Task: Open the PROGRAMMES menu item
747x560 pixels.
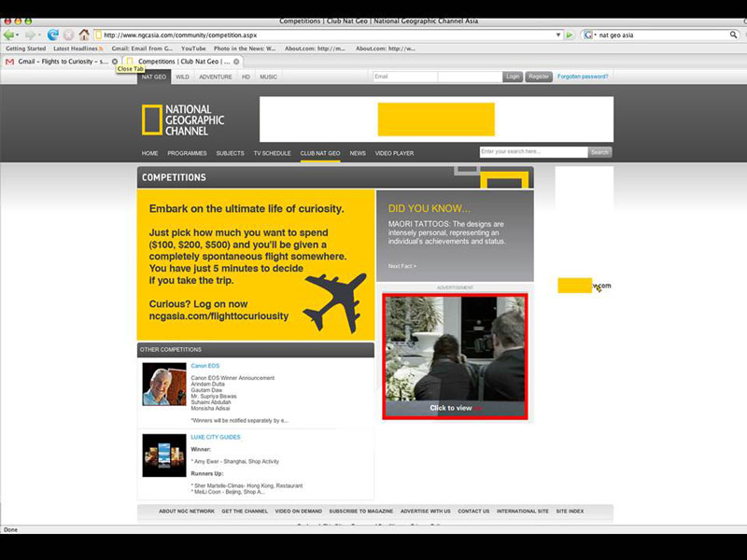Action: pyautogui.click(x=187, y=153)
